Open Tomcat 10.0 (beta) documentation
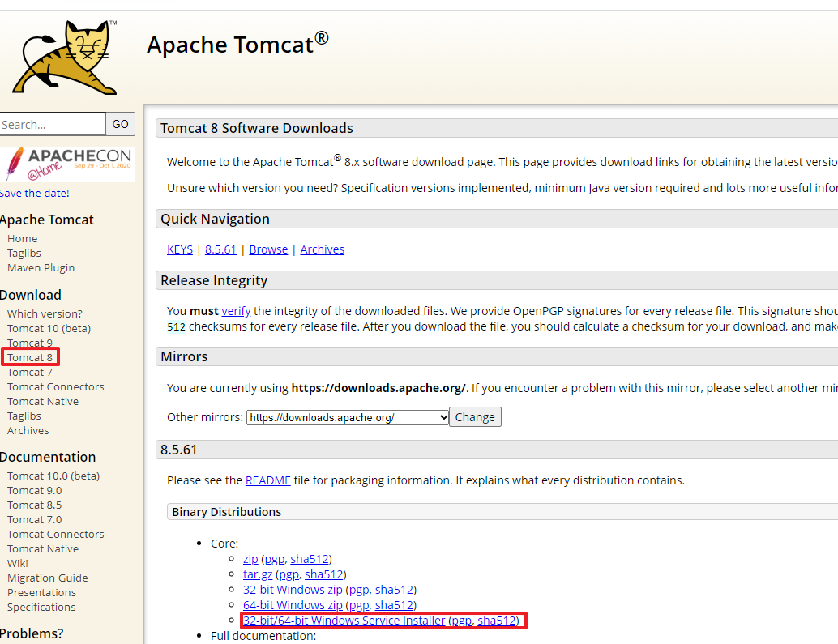This screenshot has height=644, width=838. coord(53,476)
